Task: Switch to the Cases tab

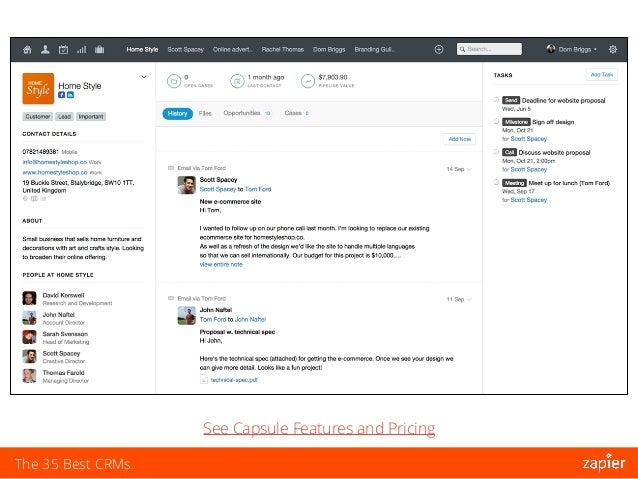Action: point(297,113)
